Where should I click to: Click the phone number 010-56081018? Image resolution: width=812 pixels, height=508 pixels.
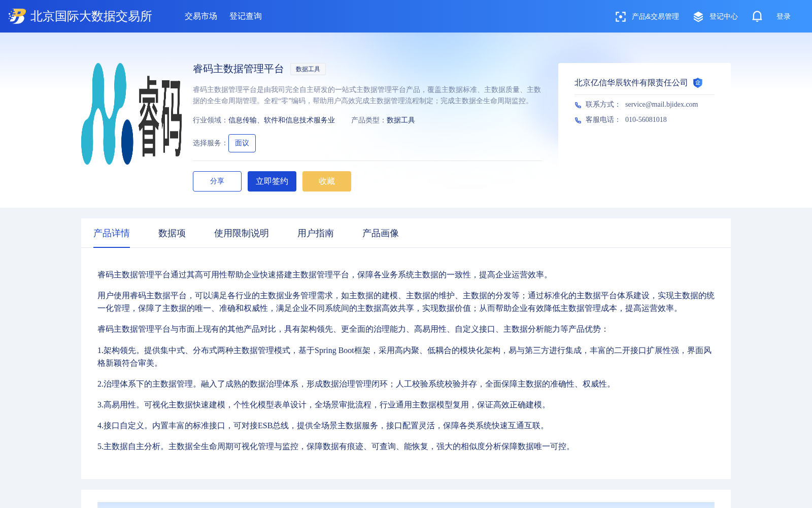click(x=646, y=120)
